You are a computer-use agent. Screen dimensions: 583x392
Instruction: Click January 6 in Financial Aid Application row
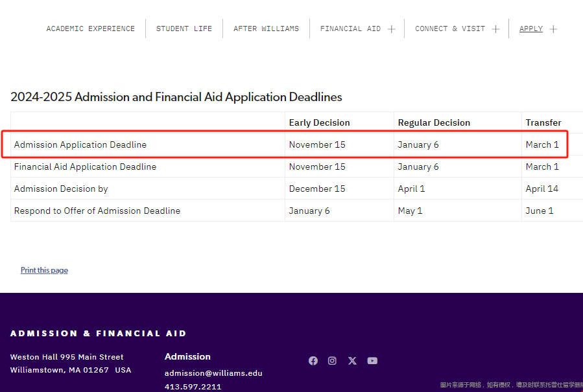(418, 167)
